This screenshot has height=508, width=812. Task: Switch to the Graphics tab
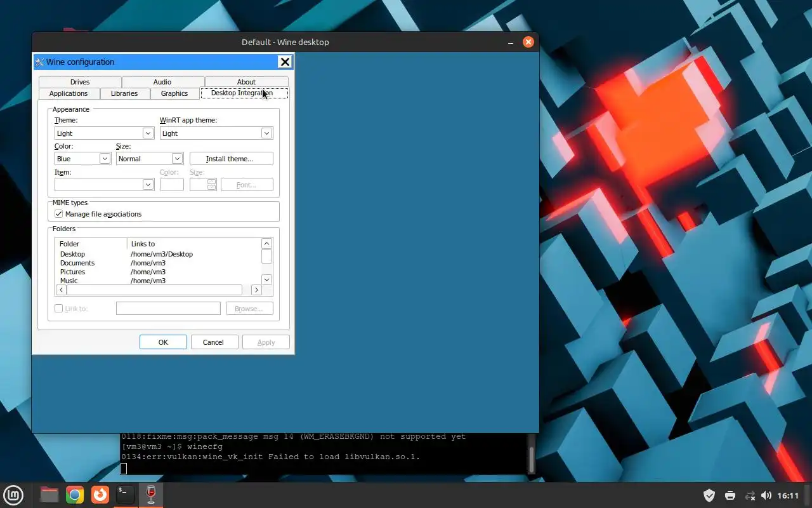[174, 93]
